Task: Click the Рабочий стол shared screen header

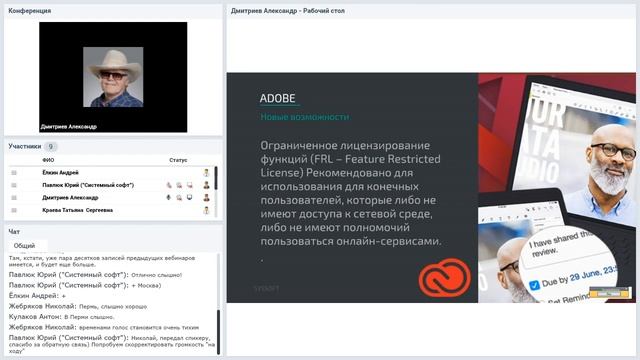Action: 288,11
